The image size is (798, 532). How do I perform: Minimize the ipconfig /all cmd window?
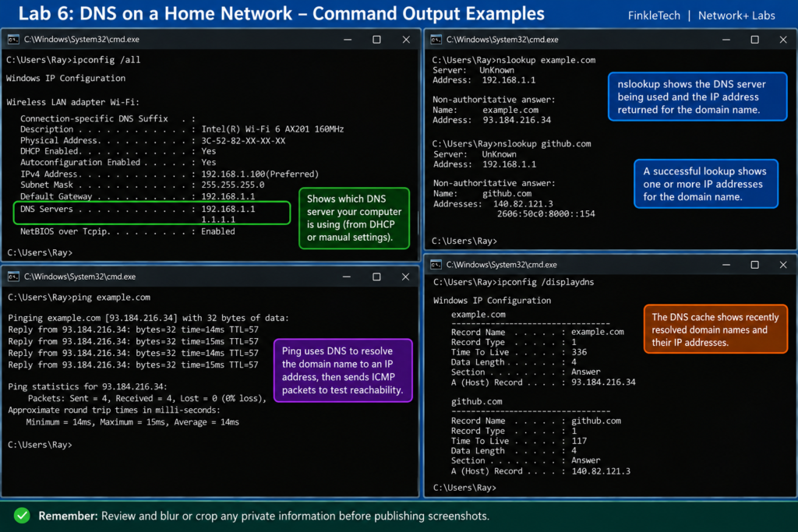[x=348, y=39]
